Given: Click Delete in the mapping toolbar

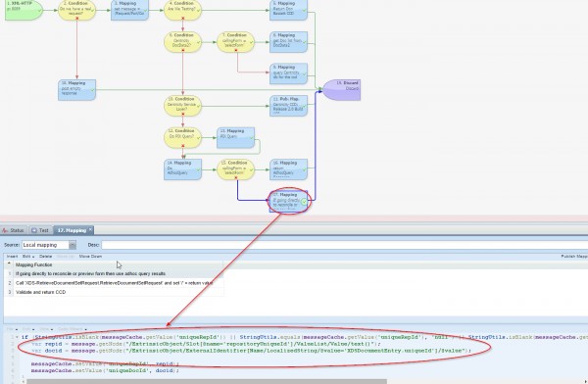Looking at the screenshot, I should (45, 256).
